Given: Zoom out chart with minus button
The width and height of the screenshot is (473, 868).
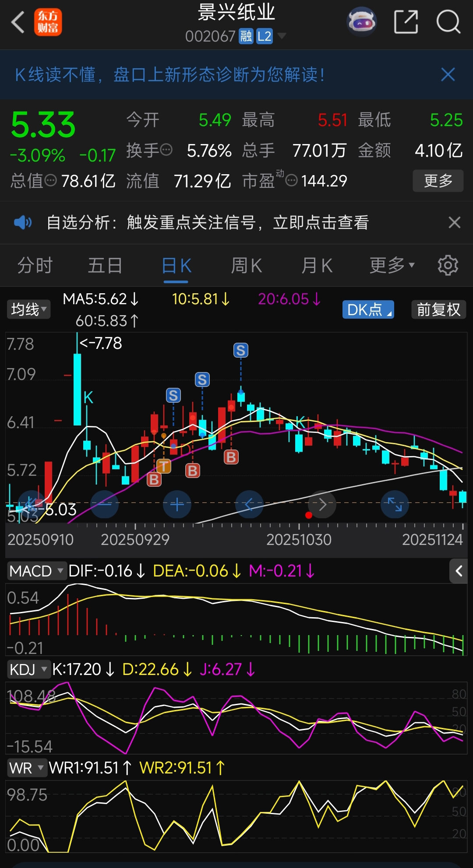Looking at the screenshot, I should tap(104, 504).
